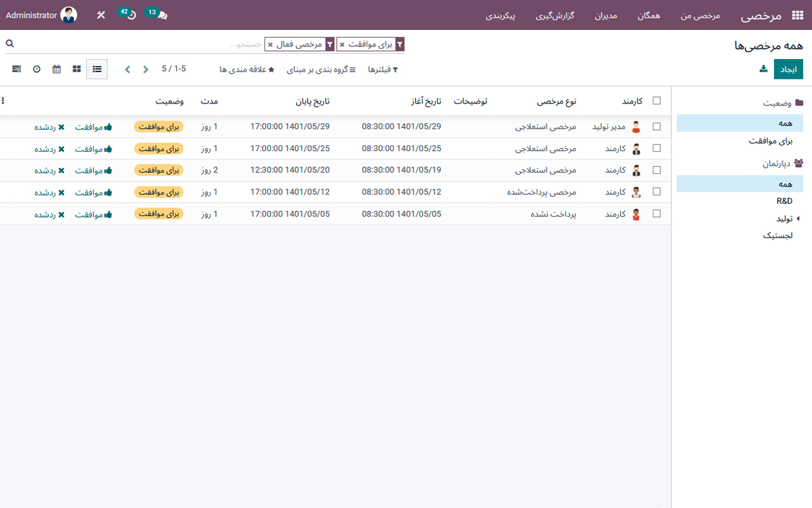Open the فیلترها dropdown

click(383, 69)
